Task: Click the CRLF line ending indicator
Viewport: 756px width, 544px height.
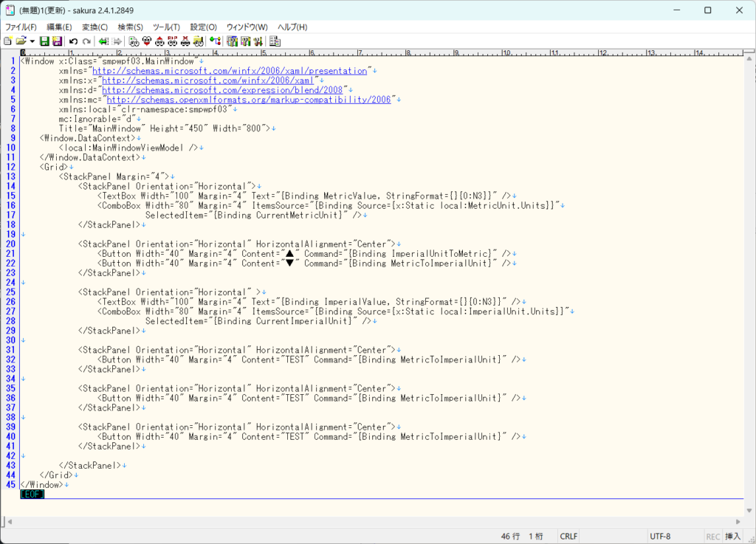Action: tap(568, 537)
